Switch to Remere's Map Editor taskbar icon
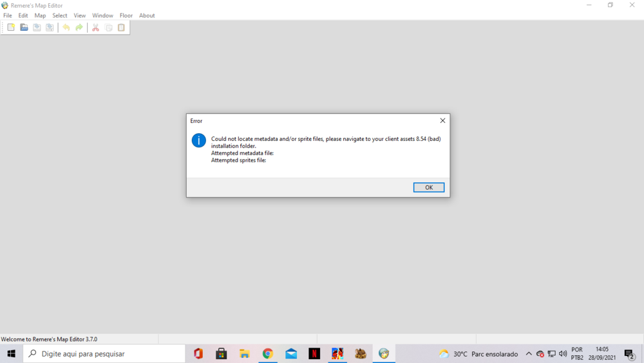This screenshot has height=363, width=644. click(x=384, y=353)
